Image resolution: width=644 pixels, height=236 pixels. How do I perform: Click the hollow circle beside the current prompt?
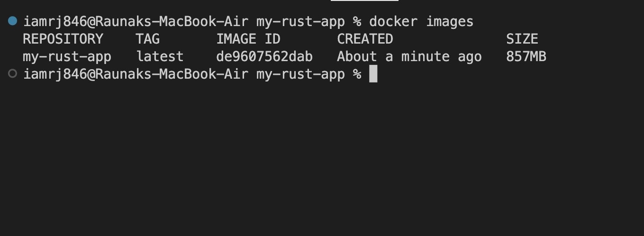coord(13,73)
